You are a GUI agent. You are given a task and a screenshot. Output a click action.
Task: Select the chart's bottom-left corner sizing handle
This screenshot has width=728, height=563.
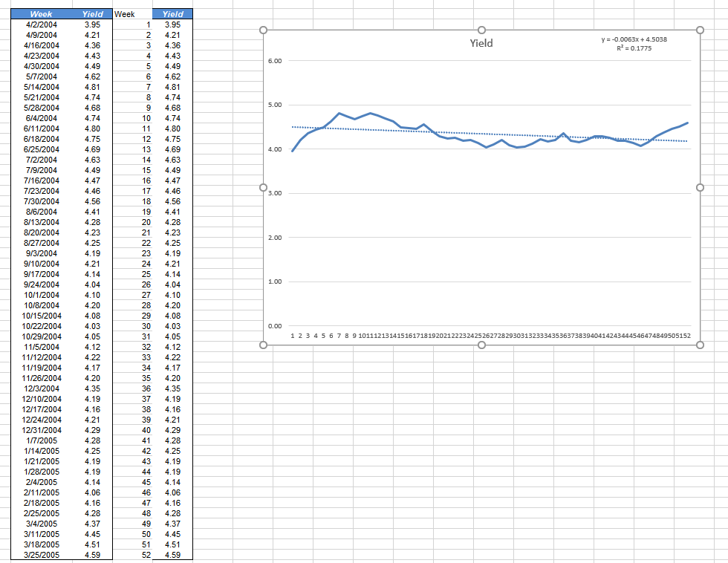[263, 345]
